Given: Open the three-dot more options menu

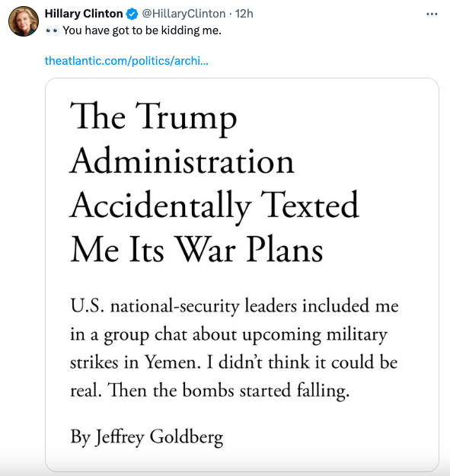Looking at the screenshot, I should tap(432, 14).
